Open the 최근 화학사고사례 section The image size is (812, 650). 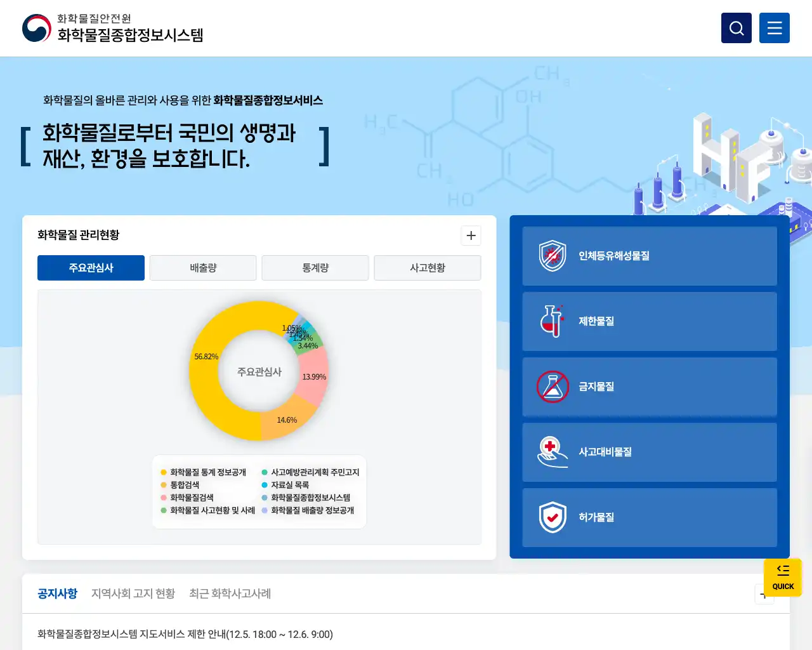click(231, 594)
